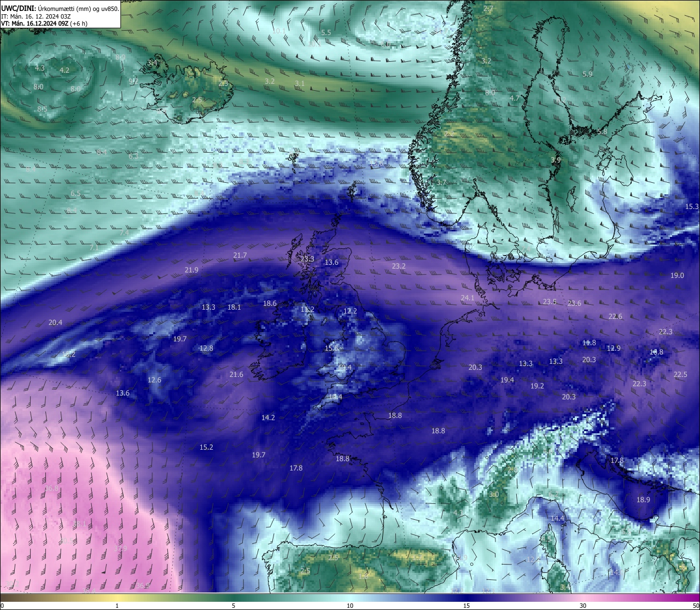Click the 3.9 value over Sweden

[556, 160]
